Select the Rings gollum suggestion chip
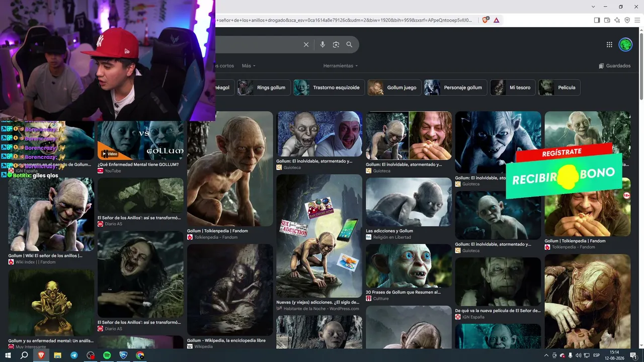 (265, 87)
